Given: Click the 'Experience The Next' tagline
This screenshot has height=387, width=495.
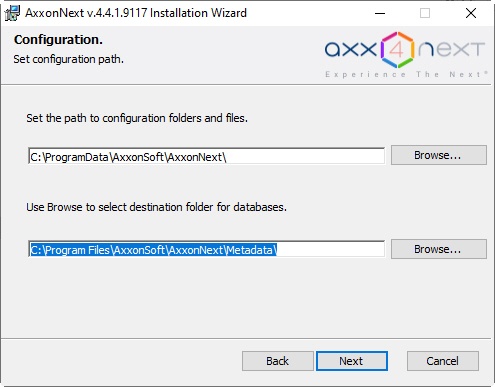Looking at the screenshot, I should coord(406,74).
